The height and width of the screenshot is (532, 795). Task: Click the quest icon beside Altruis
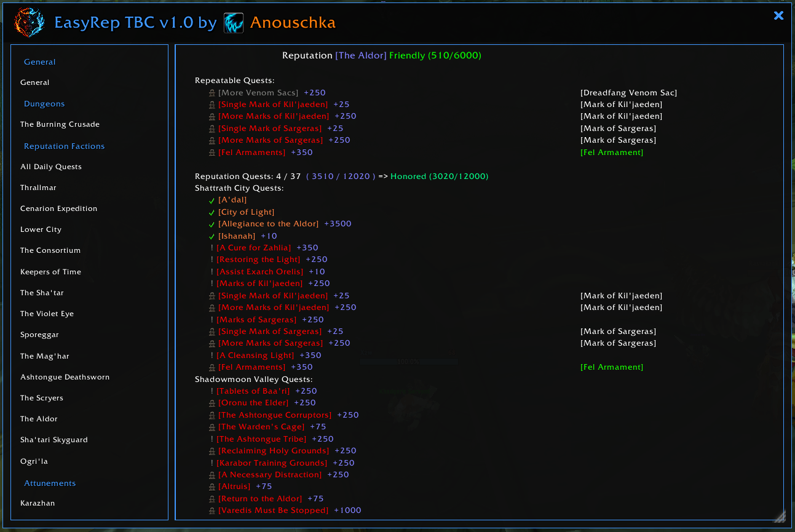point(212,486)
